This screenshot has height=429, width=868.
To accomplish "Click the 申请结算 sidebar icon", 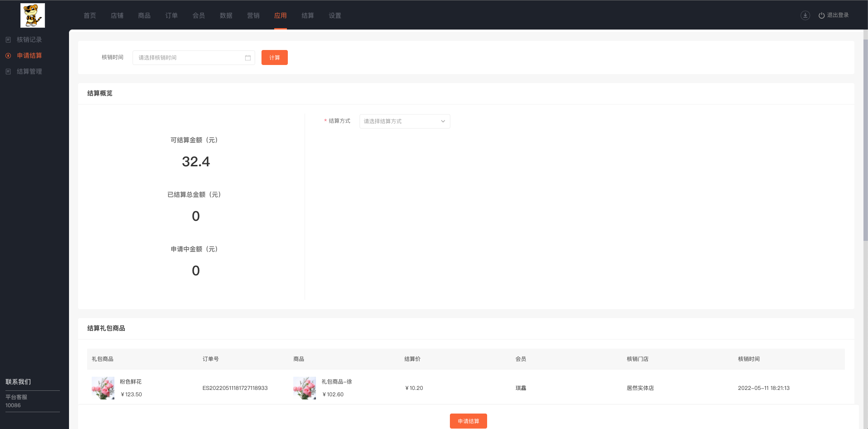I will [x=8, y=55].
